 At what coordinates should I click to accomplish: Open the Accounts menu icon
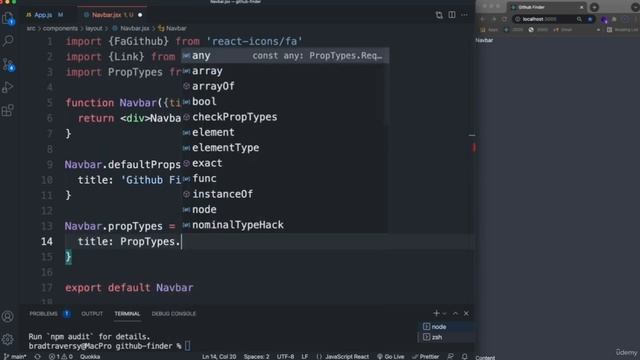[x=8, y=316]
